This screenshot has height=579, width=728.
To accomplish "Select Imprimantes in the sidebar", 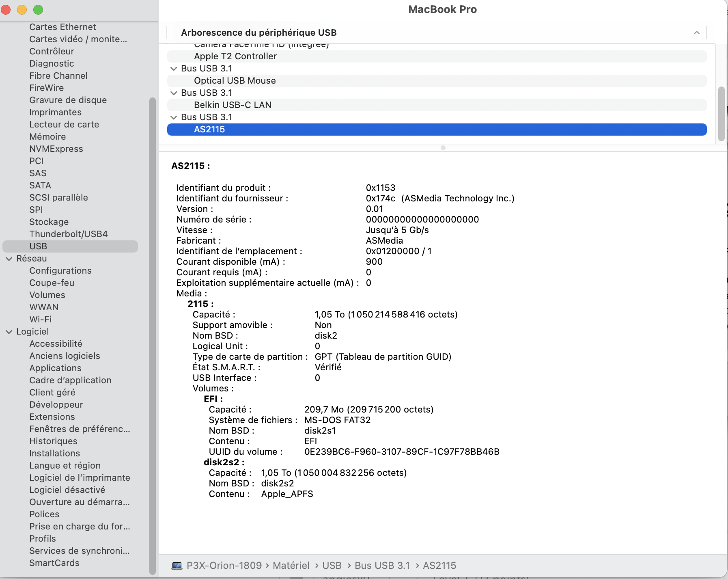I will tap(55, 112).
